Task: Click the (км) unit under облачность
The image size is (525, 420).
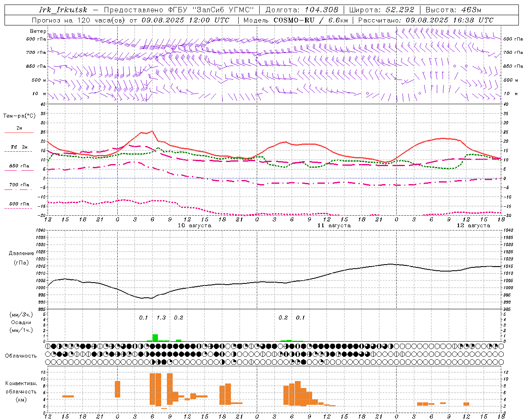Action: [21, 399]
